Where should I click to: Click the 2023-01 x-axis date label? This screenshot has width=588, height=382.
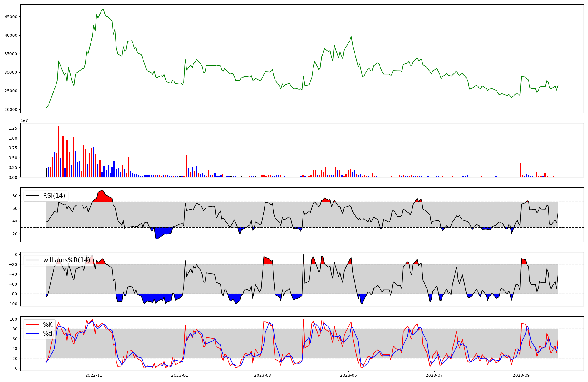(179, 375)
